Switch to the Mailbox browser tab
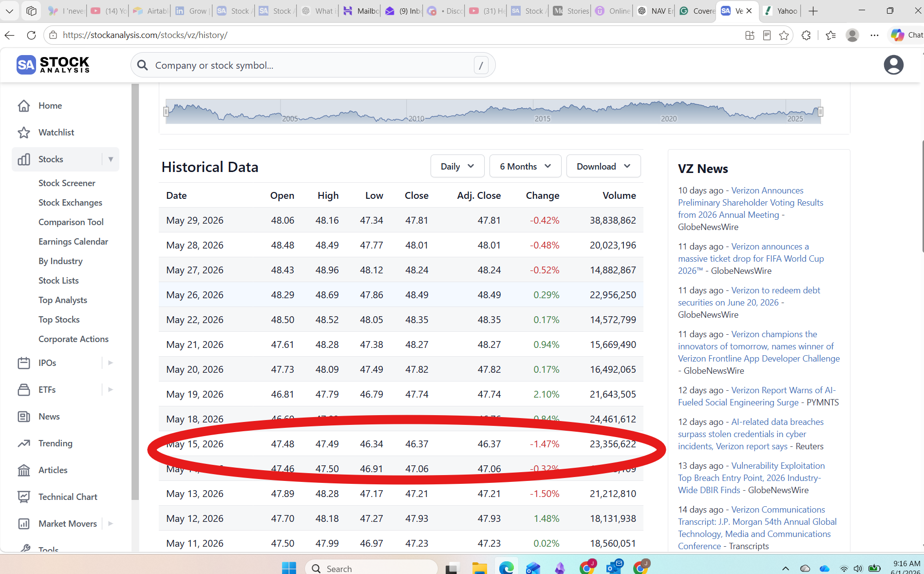This screenshot has height=574, width=924. pyautogui.click(x=360, y=11)
